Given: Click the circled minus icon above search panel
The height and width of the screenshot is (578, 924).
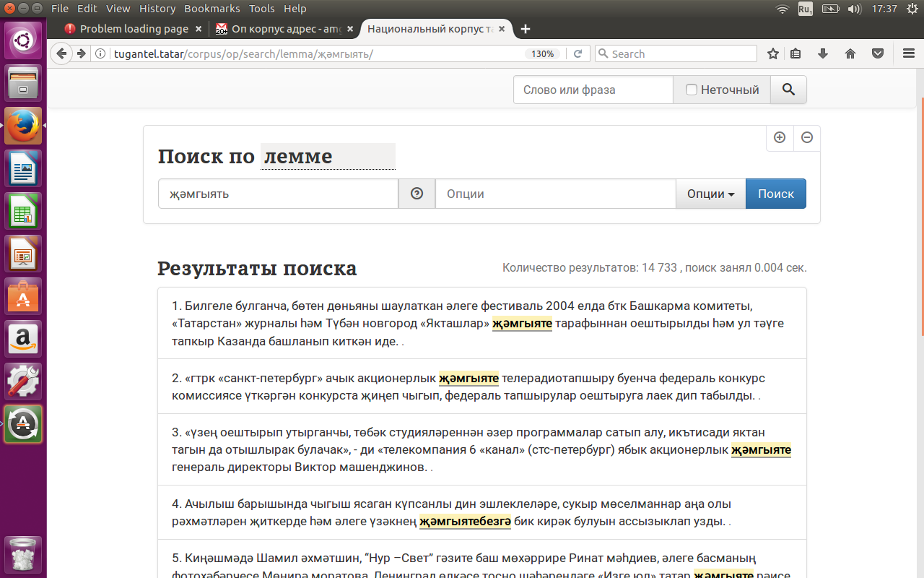Looking at the screenshot, I should point(806,137).
